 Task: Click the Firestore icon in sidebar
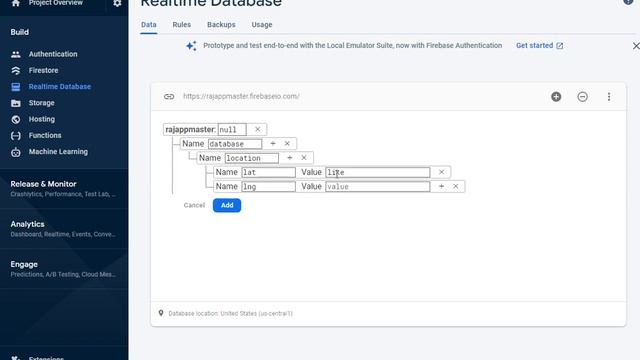(x=16, y=71)
